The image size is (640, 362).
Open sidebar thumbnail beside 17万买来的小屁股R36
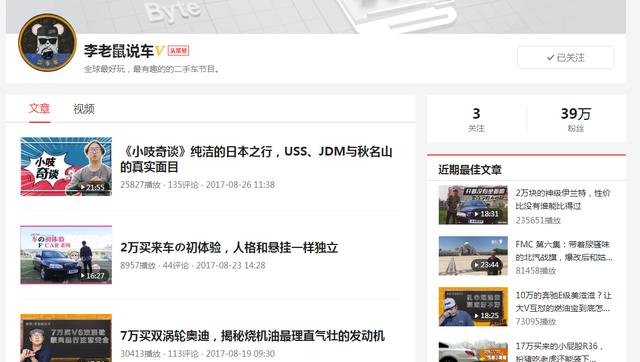[x=473, y=350]
